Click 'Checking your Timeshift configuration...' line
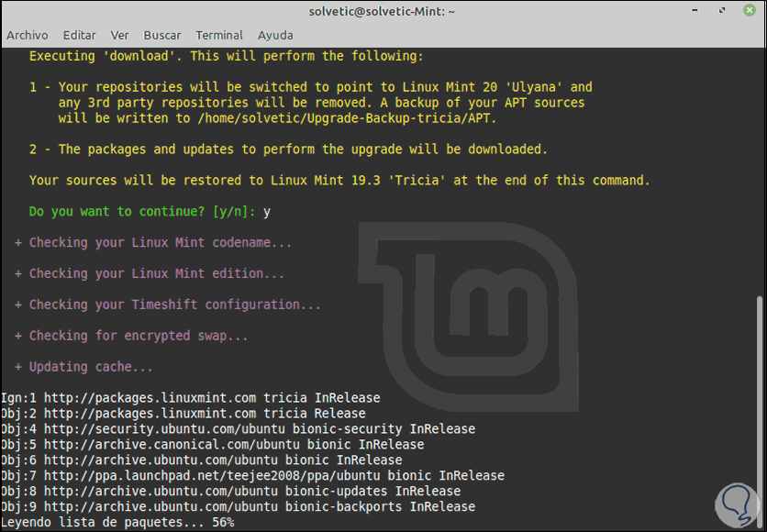The image size is (767, 532). click(168, 305)
